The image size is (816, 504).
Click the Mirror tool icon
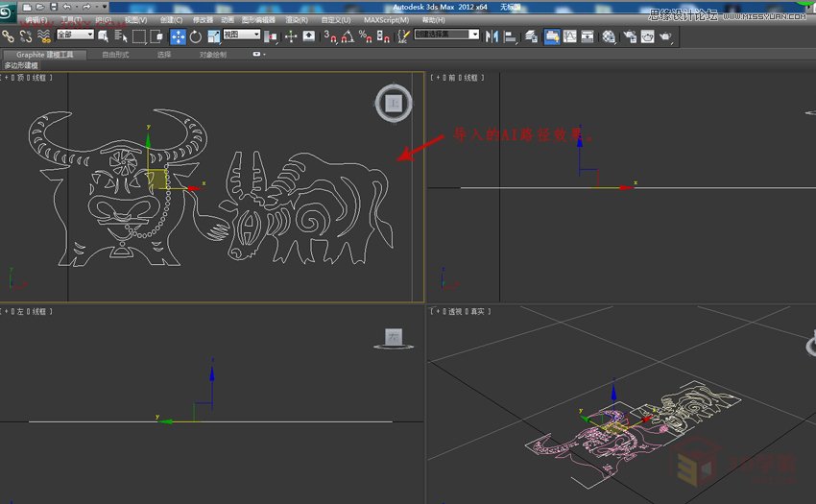tap(492, 36)
